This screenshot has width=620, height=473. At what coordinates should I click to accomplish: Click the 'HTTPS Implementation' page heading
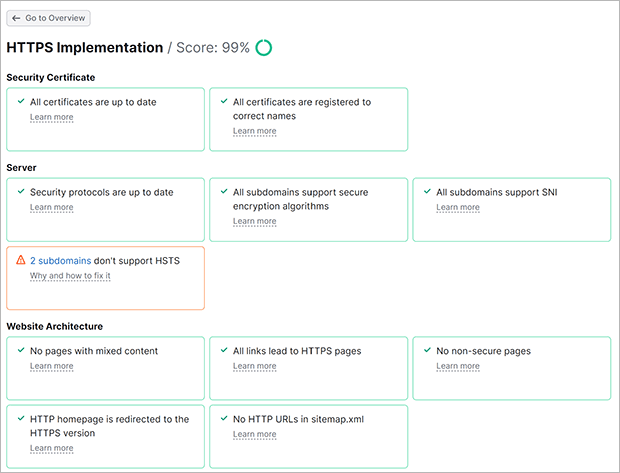tap(84, 47)
